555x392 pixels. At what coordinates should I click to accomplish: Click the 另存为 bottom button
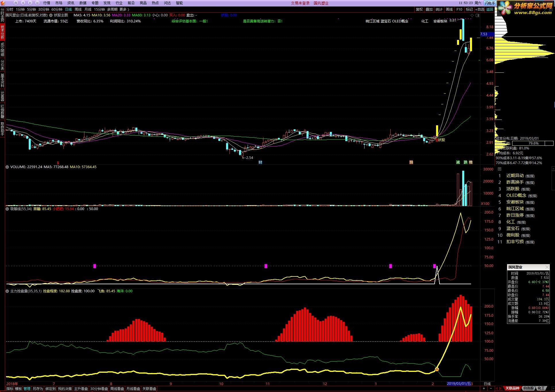click(x=38, y=389)
